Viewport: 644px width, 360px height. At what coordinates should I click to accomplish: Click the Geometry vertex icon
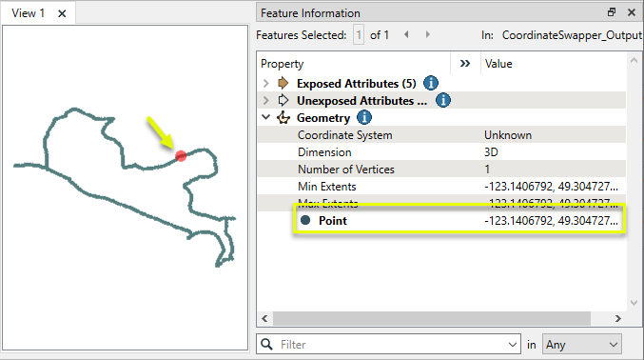[x=283, y=118]
